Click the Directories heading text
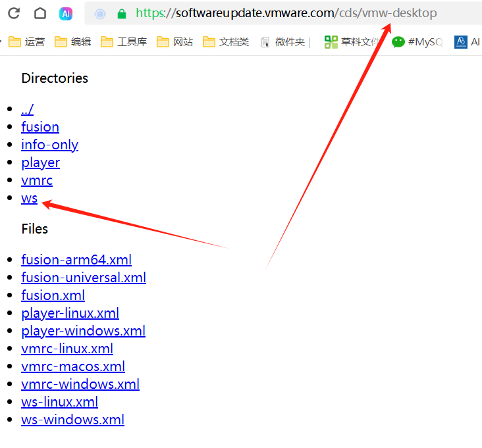Image resolution: width=482 pixels, height=448 pixels. point(55,78)
